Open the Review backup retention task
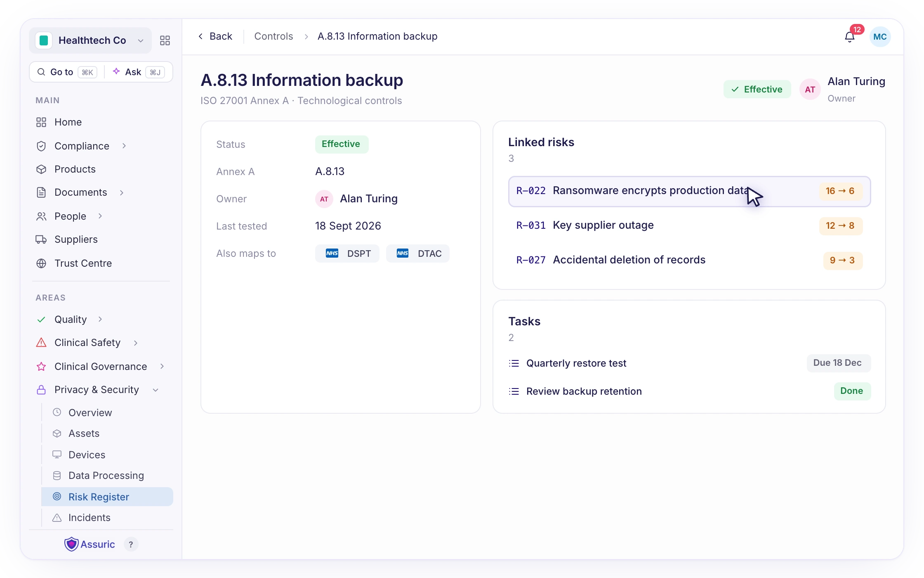Image resolution: width=924 pixels, height=578 pixels. tap(689, 391)
